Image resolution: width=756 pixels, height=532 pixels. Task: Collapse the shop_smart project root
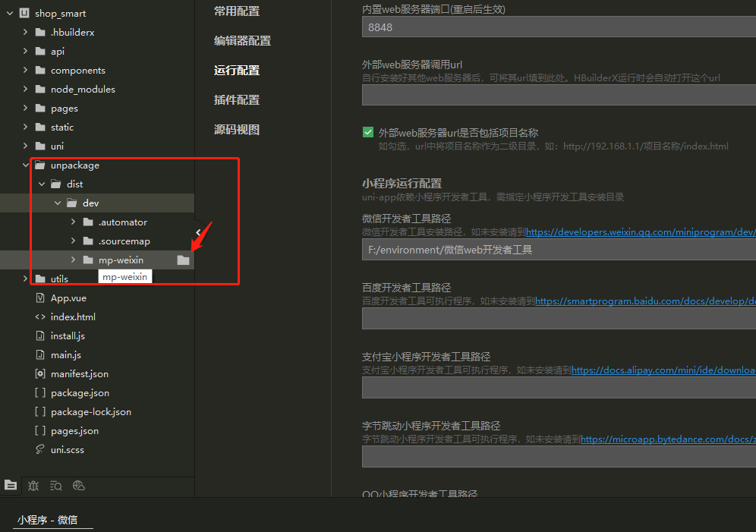coord(8,14)
